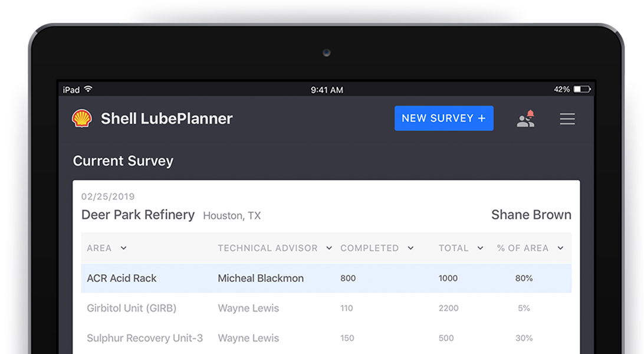Click the Shell LubePlanner app title
Screen dimensions: 644x354
point(166,119)
